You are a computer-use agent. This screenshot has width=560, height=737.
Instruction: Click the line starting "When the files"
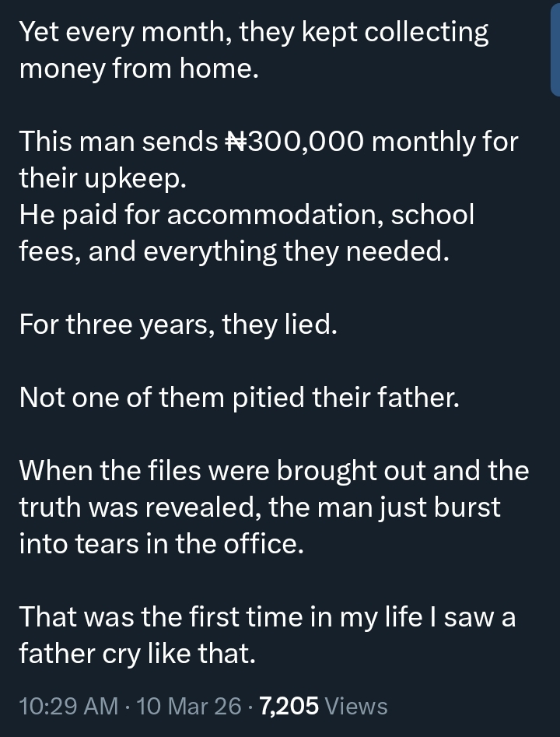(x=274, y=471)
